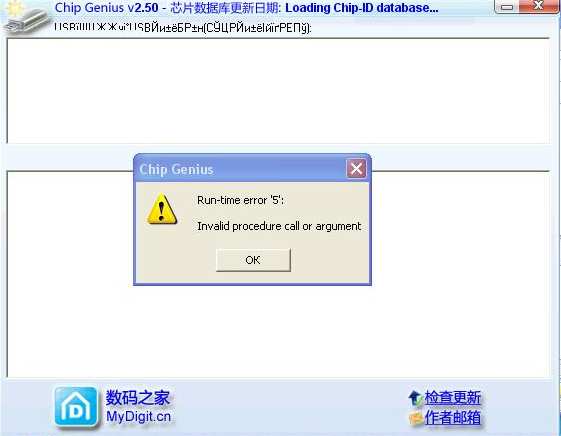Click the 'Run-time error 5' message text
The width and height of the screenshot is (561, 436).
pos(240,200)
